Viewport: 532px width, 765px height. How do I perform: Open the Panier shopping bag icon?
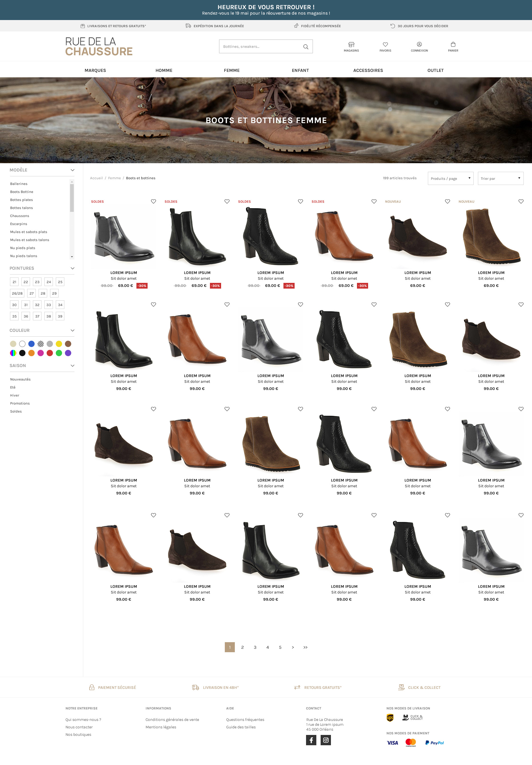[x=453, y=45]
